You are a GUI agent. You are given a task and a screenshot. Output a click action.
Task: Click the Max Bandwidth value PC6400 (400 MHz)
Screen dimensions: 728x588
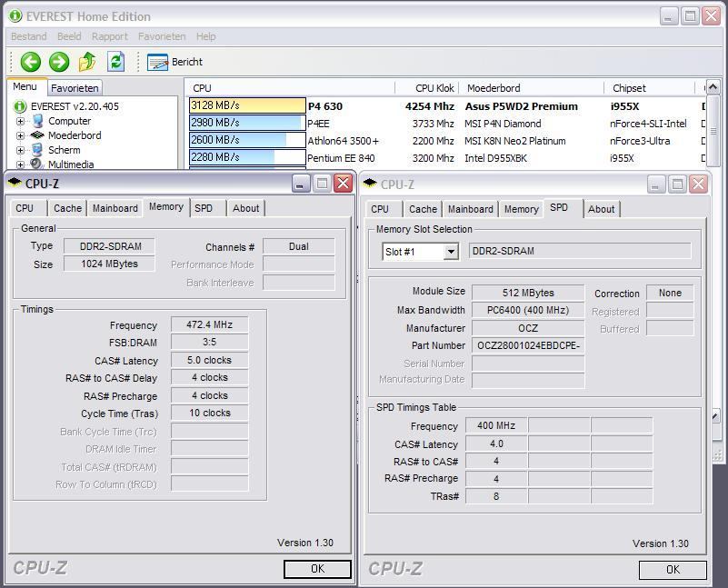[528, 310]
